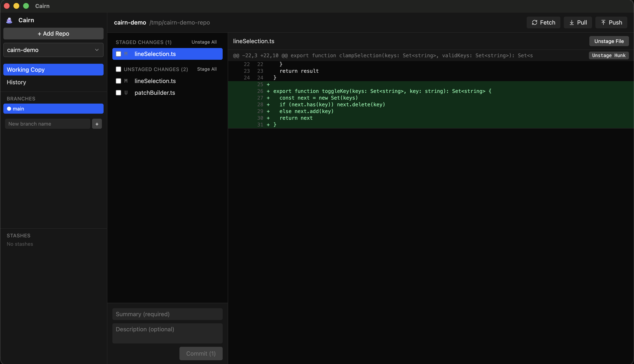Click the Add Repo button

tap(53, 34)
